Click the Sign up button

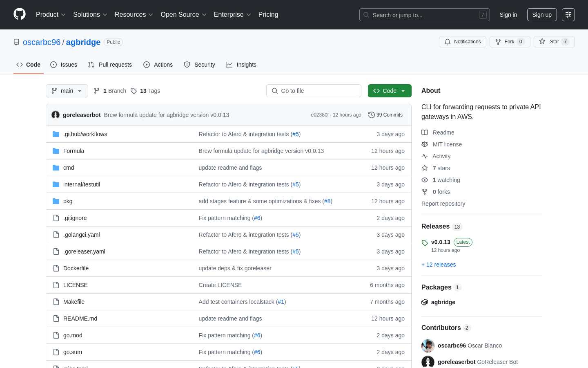542,15
